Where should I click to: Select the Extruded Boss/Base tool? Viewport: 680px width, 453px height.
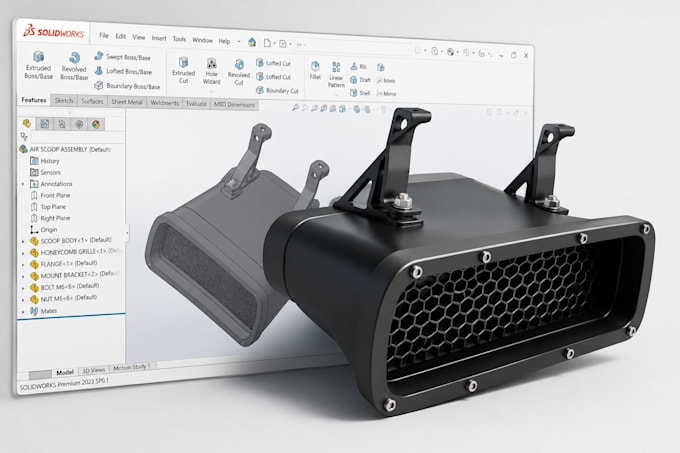click(39, 65)
